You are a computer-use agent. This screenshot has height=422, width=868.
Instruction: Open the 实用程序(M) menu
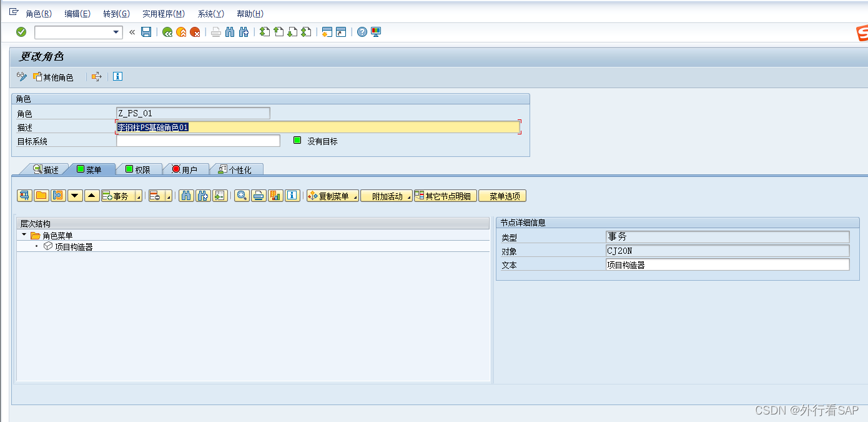[x=164, y=14]
